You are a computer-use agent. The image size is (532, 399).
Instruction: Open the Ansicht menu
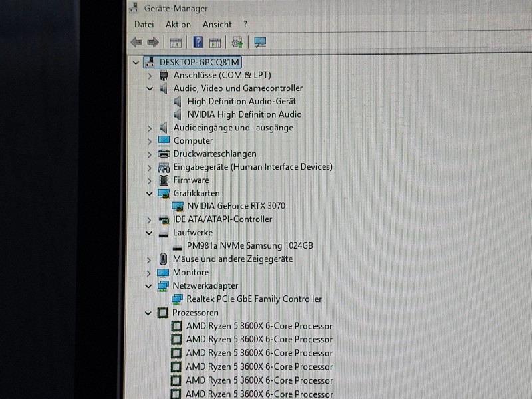click(217, 24)
